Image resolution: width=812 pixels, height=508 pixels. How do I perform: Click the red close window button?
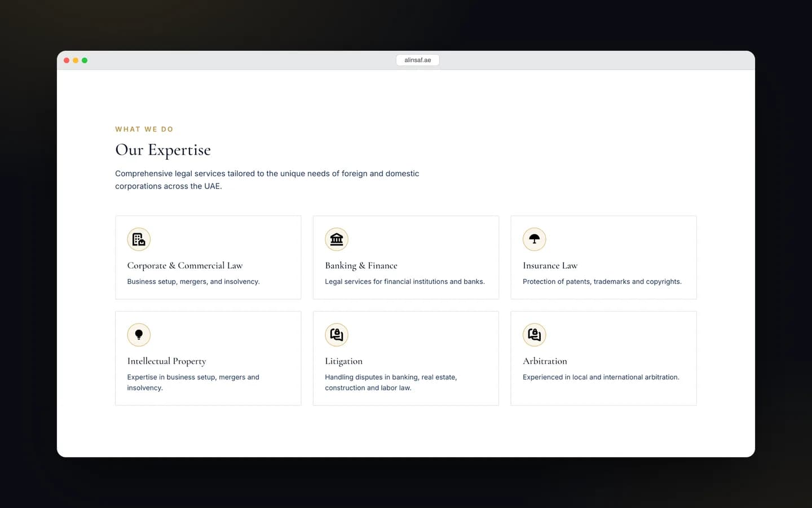click(67, 60)
